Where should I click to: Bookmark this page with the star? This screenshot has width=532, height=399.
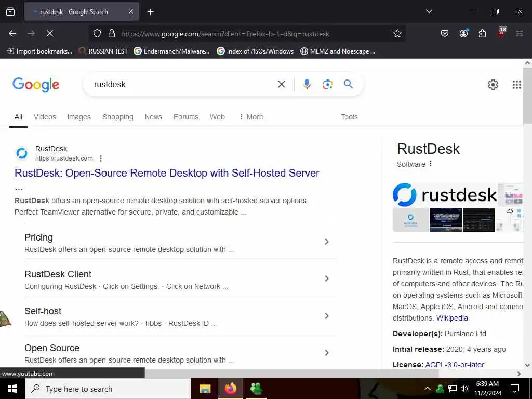click(x=397, y=33)
